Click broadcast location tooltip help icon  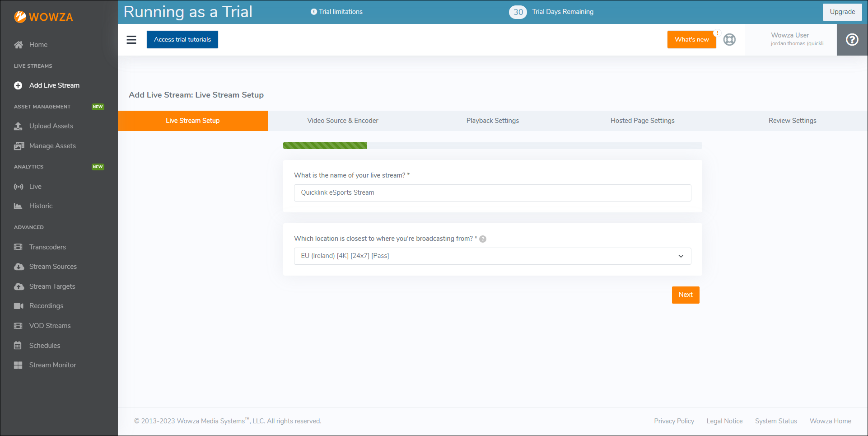tap(483, 239)
